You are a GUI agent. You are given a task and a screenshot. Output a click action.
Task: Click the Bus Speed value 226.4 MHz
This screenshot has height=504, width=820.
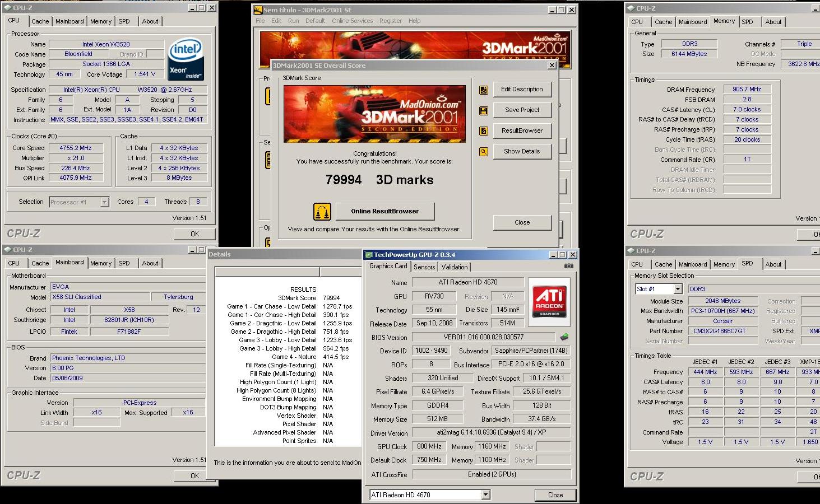tap(76, 168)
